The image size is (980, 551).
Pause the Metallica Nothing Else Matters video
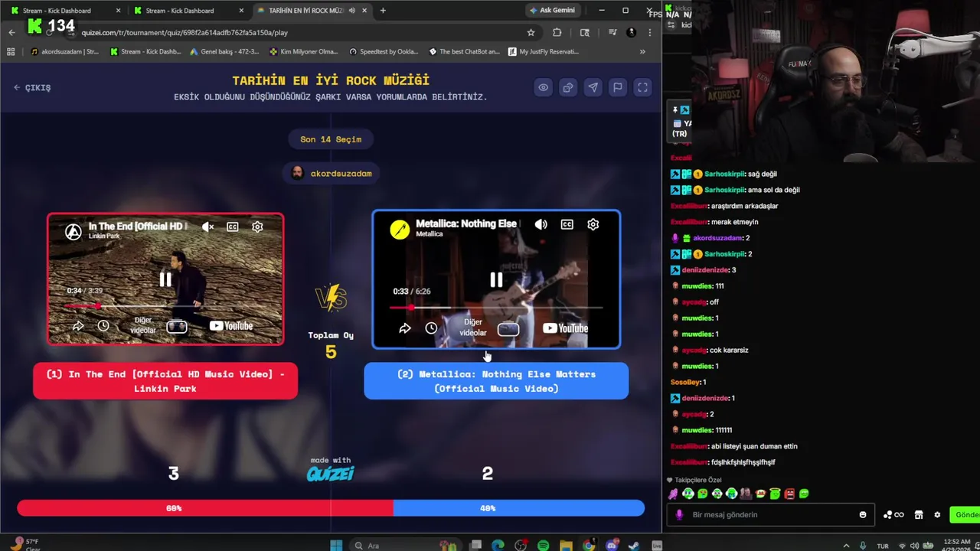496,280
